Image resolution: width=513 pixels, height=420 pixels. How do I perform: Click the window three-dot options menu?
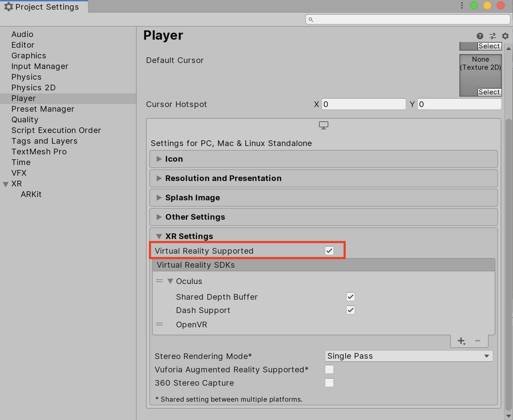462,5
